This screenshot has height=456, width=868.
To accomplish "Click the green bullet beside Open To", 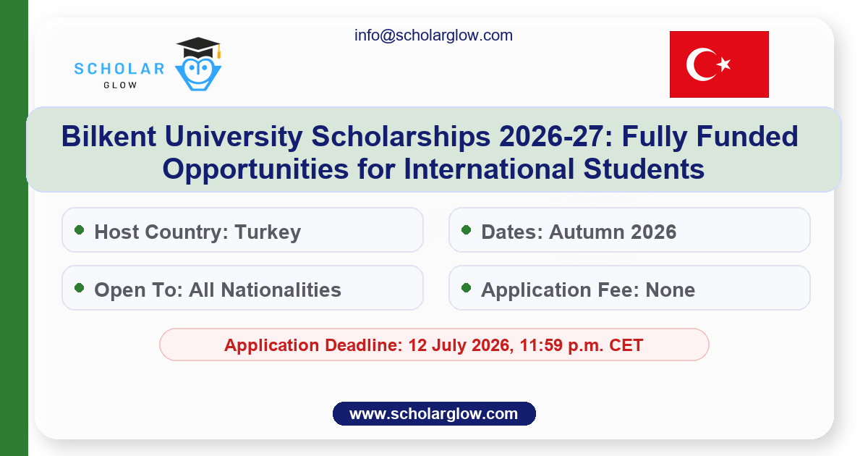I will pyautogui.click(x=80, y=288).
